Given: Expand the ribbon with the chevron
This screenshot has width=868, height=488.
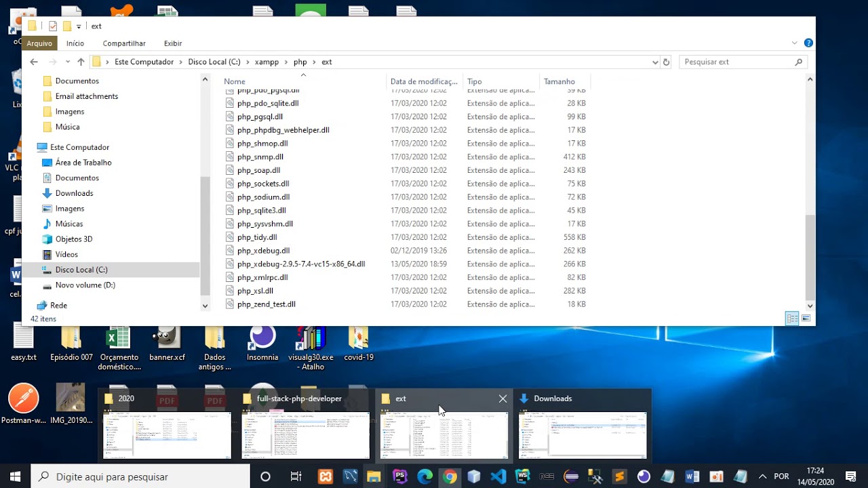Looking at the screenshot, I should [795, 43].
